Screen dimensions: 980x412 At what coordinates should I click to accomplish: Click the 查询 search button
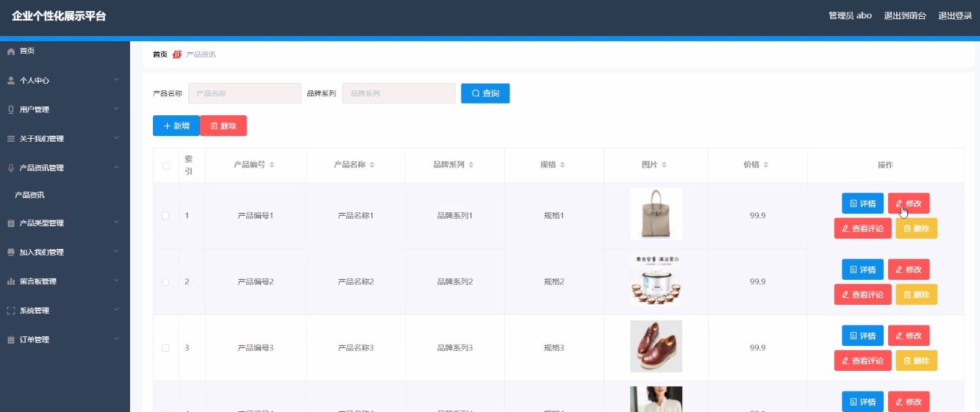point(485,93)
